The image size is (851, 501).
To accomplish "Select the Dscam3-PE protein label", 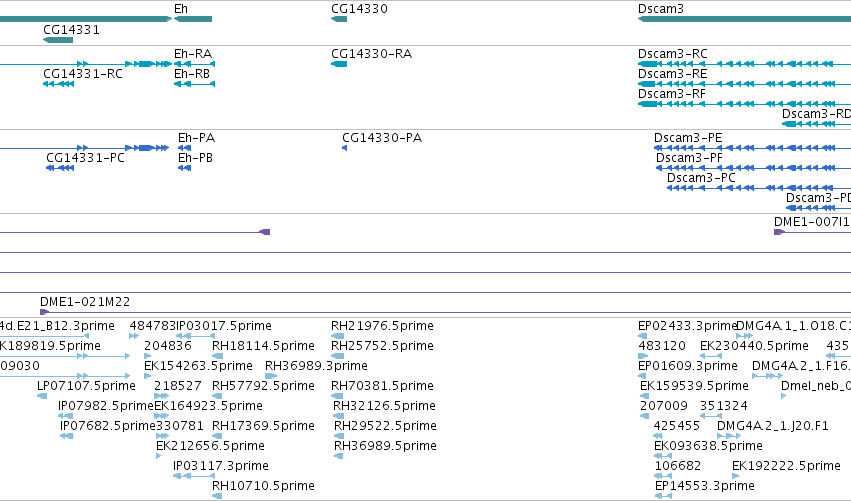I will coord(688,138).
